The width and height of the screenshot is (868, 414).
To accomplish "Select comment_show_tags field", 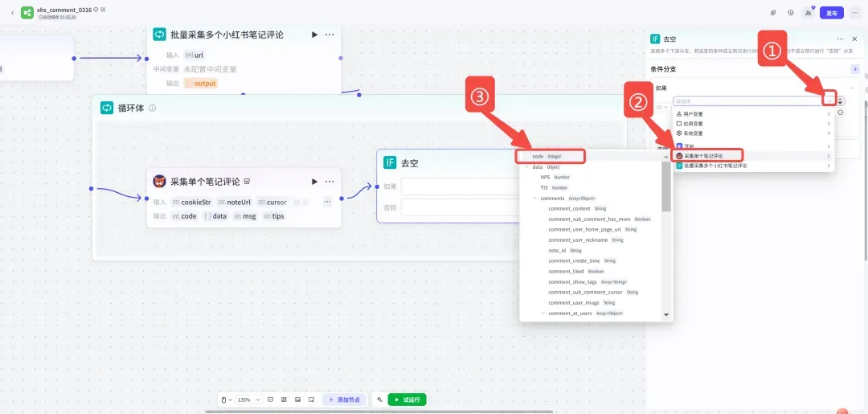I will click(588, 281).
